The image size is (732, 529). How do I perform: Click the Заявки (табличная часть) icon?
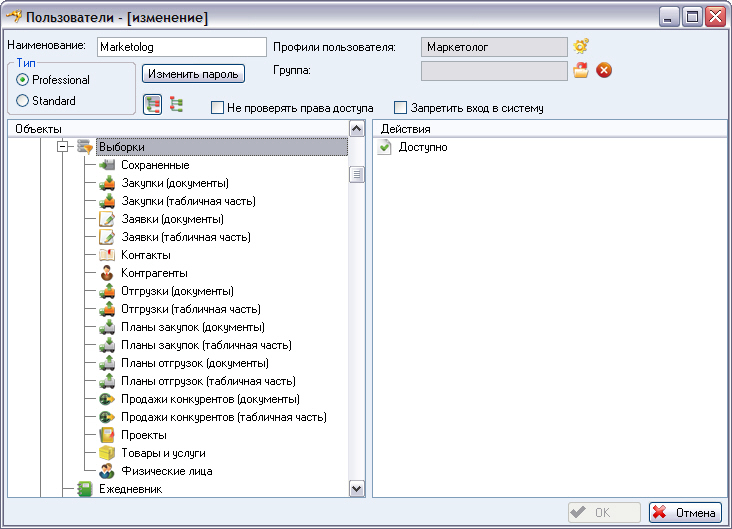pos(107,237)
